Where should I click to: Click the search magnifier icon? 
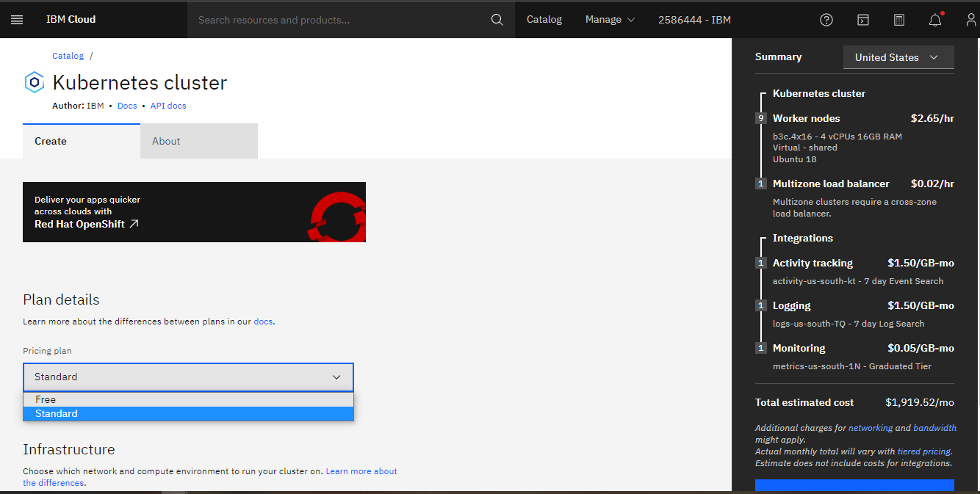click(x=497, y=20)
